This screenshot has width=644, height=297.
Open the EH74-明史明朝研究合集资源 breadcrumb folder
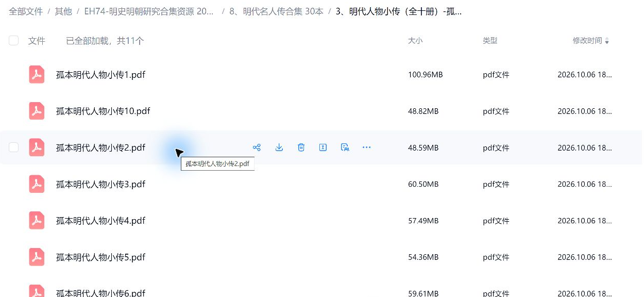[x=149, y=11]
